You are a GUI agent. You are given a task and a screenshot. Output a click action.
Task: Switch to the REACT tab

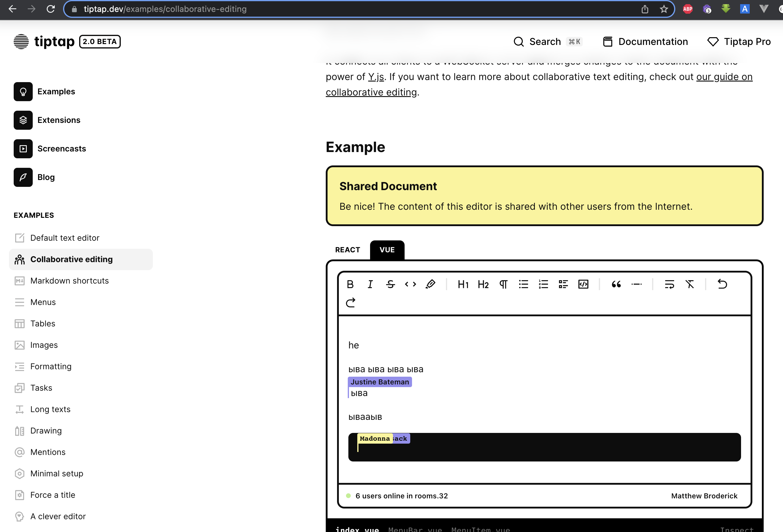tap(347, 250)
